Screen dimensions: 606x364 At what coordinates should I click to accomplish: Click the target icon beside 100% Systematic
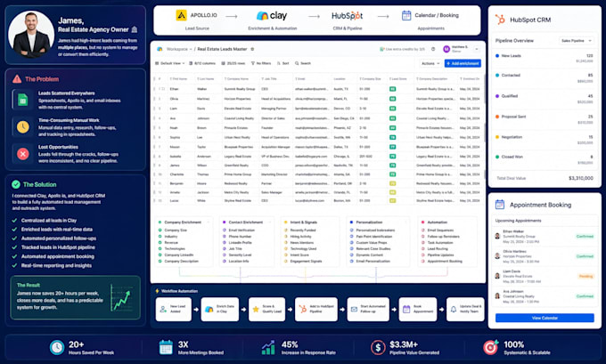pos(491,347)
